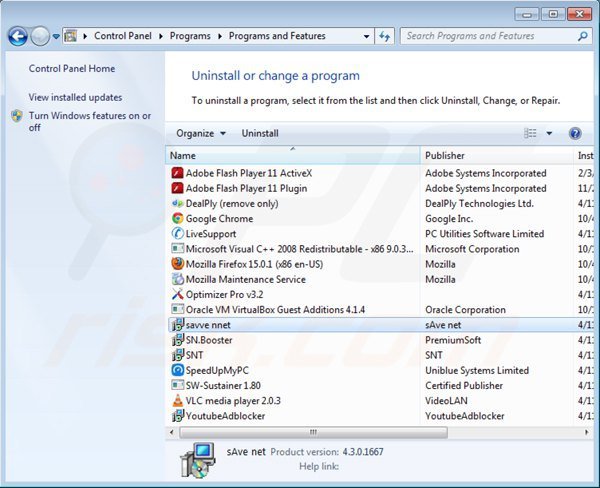600x488 pixels.
Task: Click the sAve net details pane icon
Action: (197, 460)
